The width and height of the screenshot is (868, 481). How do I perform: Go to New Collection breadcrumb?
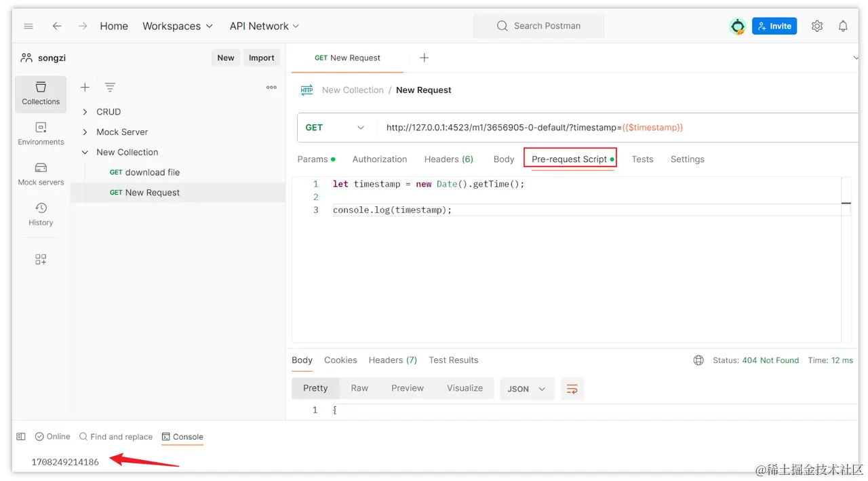pos(353,90)
